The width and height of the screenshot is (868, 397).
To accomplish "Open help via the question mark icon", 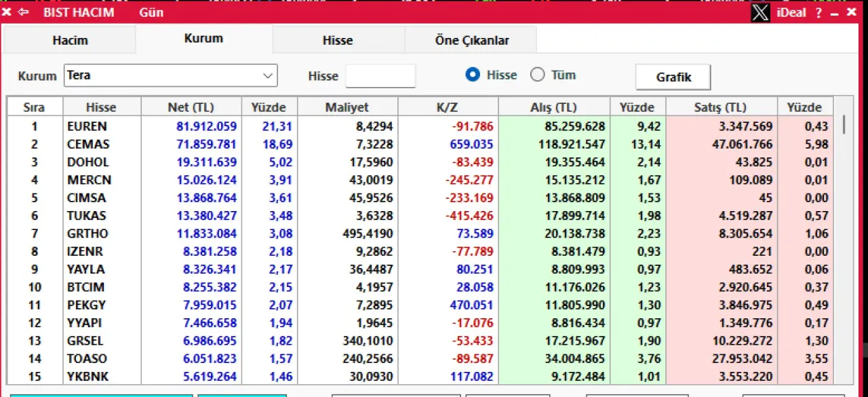I will coord(818,12).
